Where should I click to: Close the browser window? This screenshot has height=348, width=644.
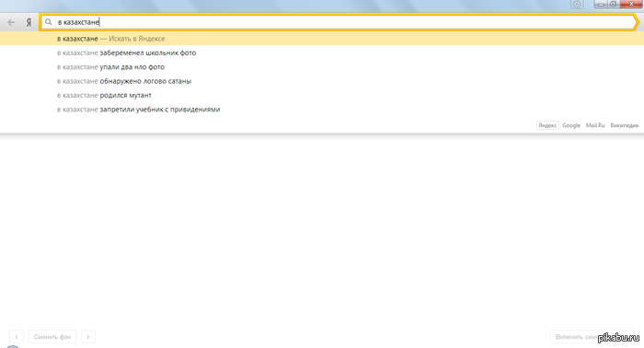pos(631,4)
